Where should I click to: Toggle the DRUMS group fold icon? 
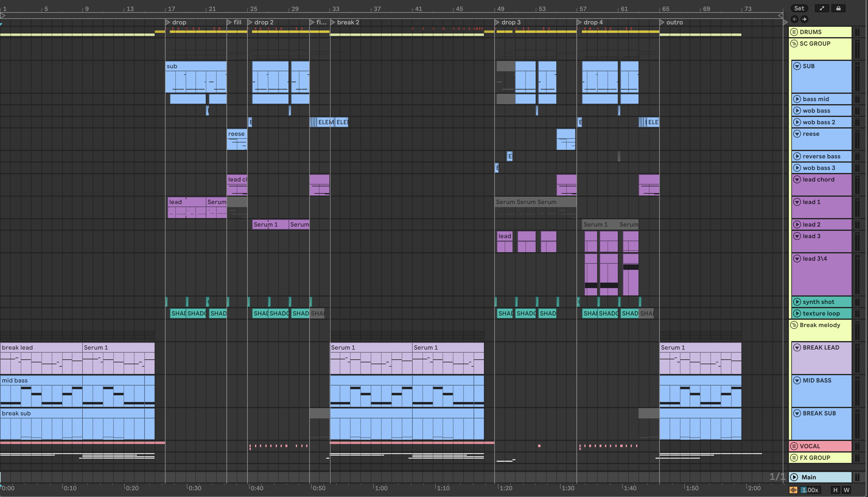pos(794,32)
